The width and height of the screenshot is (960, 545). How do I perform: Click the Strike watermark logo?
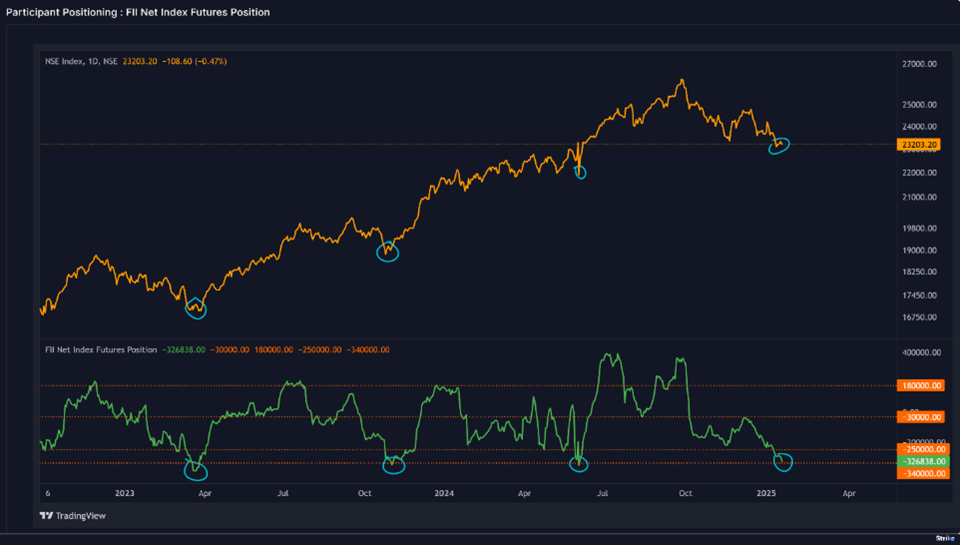click(945, 538)
